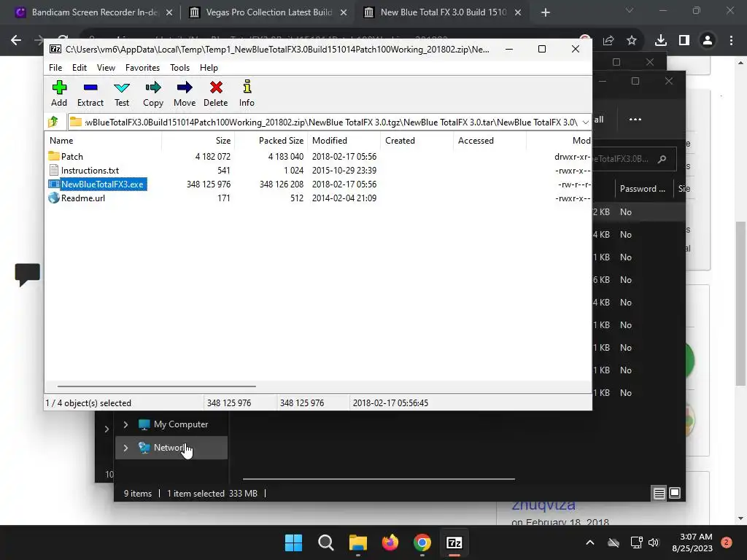This screenshot has height=560, width=747.
Task: Sort by the Size column header
Action: click(198, 141)
